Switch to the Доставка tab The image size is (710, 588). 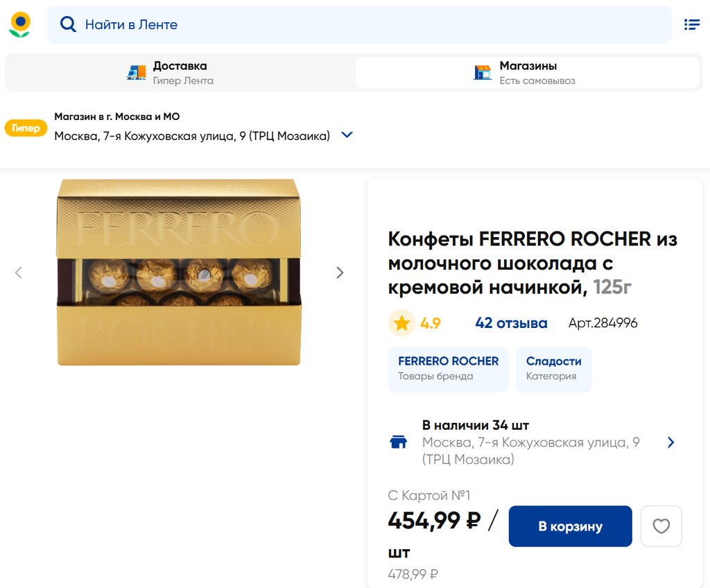click(x=180, y=72)
